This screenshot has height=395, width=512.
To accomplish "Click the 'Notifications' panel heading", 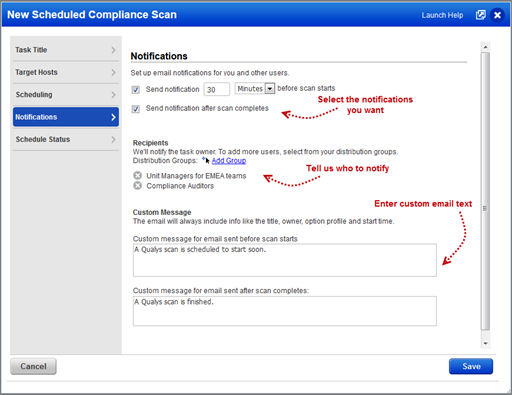I will [159, 56].
